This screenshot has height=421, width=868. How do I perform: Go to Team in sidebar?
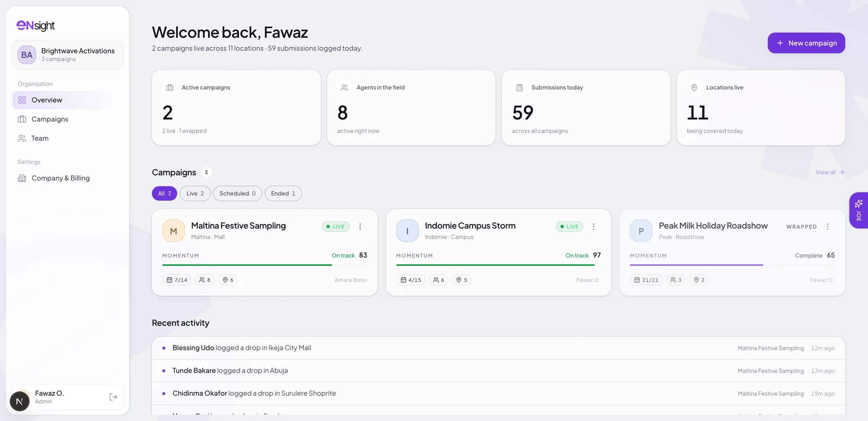[x=68, y=138]
